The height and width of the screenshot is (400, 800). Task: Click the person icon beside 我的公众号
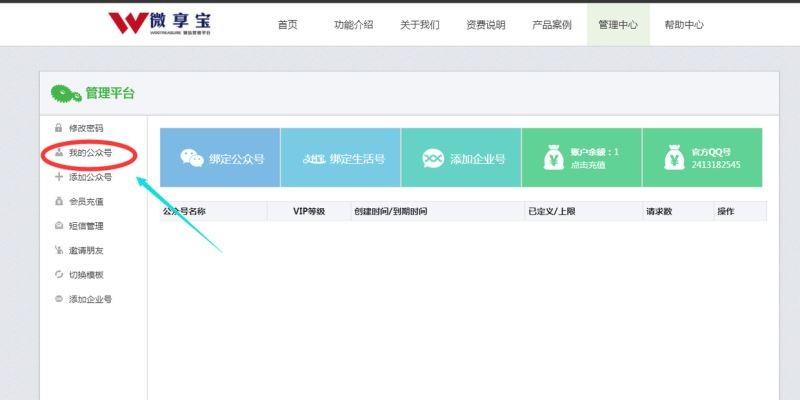tap(59, 153)
